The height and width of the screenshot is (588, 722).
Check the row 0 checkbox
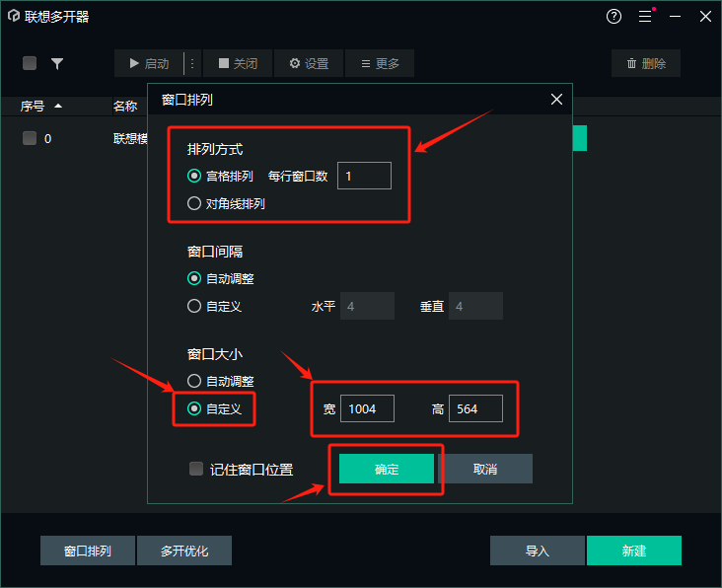tap(30, 138)
